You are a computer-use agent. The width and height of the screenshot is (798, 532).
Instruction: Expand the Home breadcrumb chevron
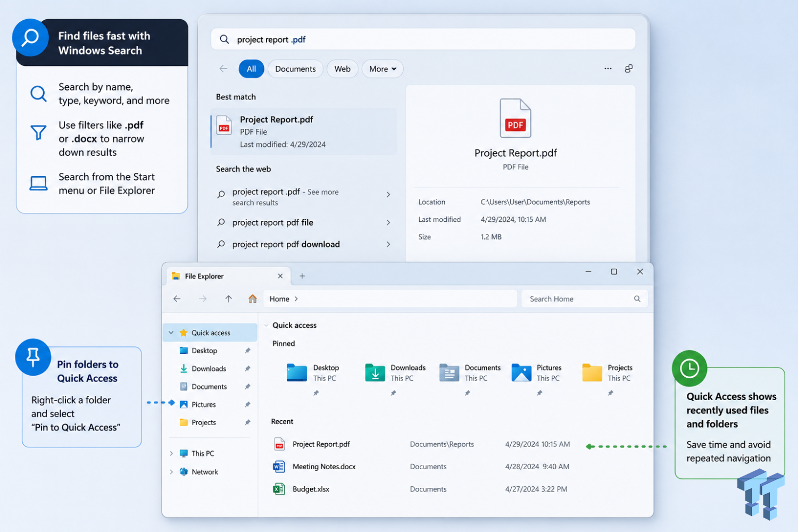point(296,299)
